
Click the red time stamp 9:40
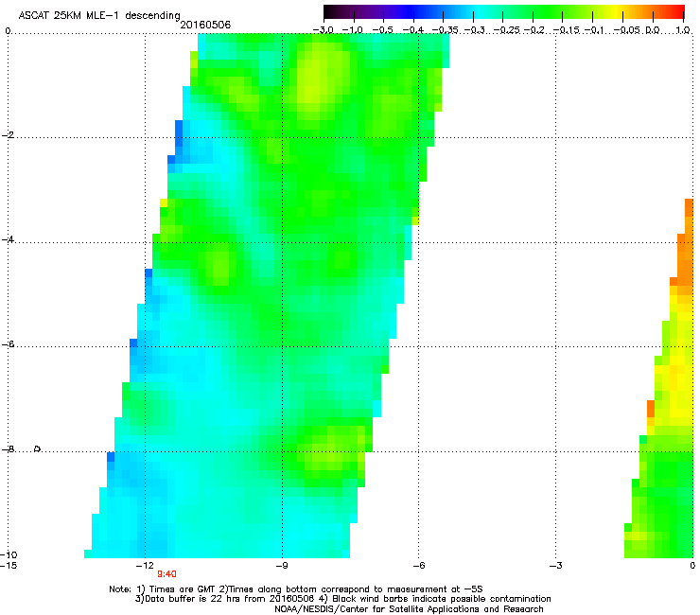tap(166, 574)
